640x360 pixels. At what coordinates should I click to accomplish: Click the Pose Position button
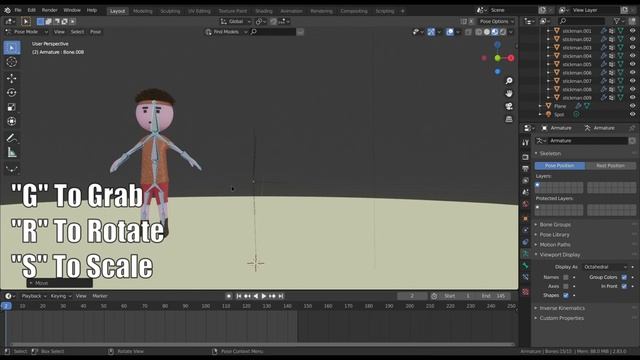[x=560, y=166]
